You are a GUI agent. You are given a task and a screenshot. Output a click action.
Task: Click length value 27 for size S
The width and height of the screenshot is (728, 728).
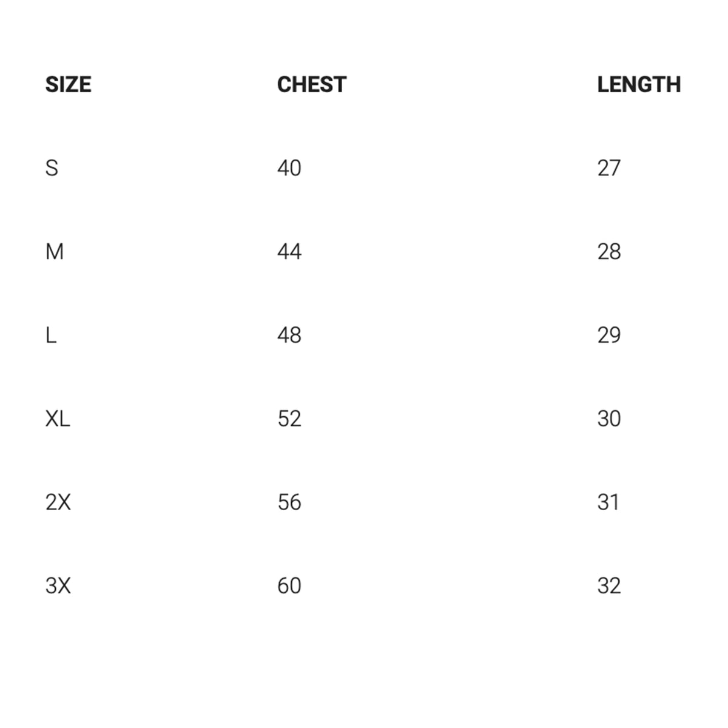pyautogui.click(x=608, y=168)
